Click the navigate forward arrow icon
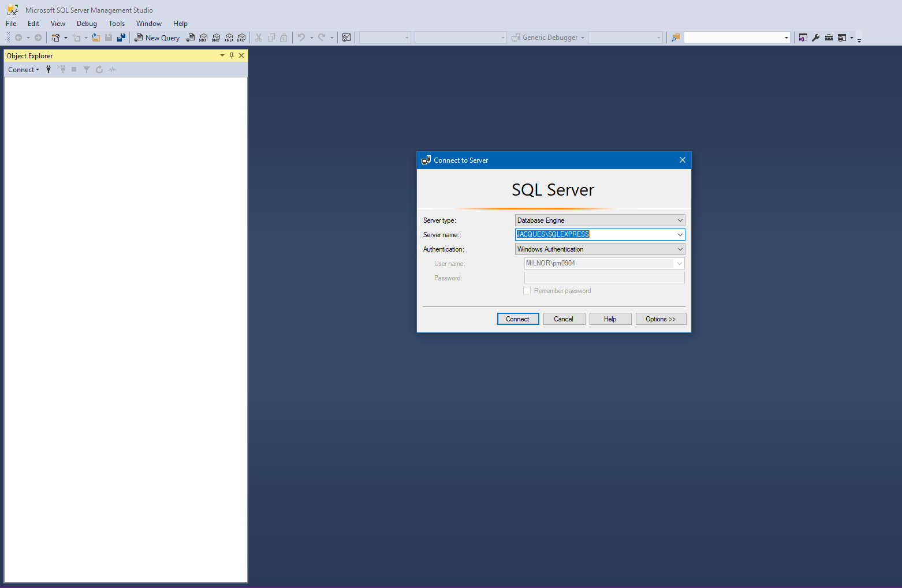This screenshot has width=902, height=588. click(38, 38)
